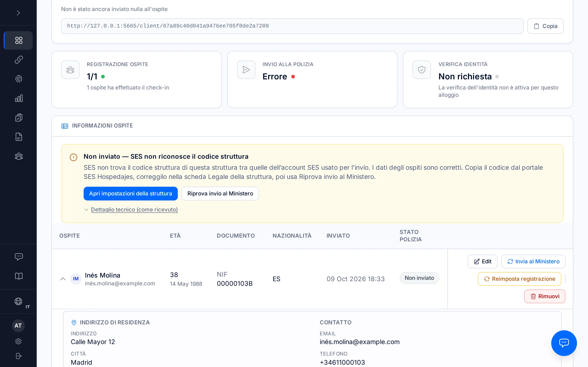Open the book documentation icon in sidebar
Viewport: 588px width, 367px height.
coord(18,276)
